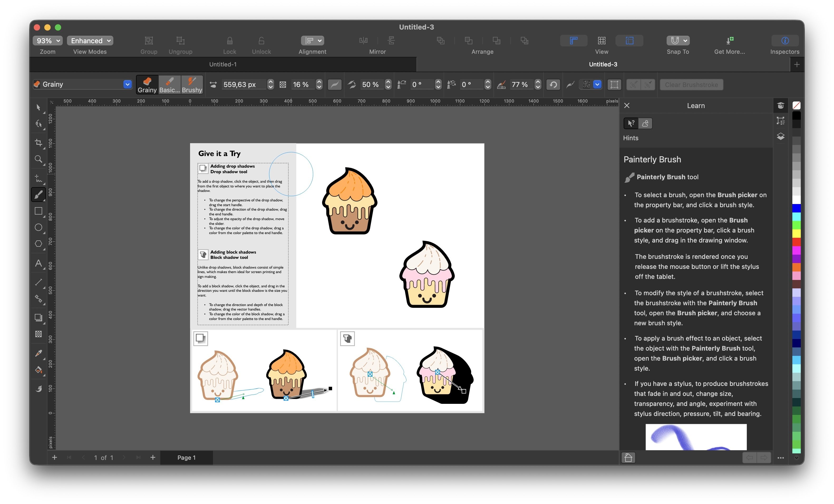This screenshot has height=504, width=834.
Task: Select the Rectangle tool
Action: click(x=38, y=211)
